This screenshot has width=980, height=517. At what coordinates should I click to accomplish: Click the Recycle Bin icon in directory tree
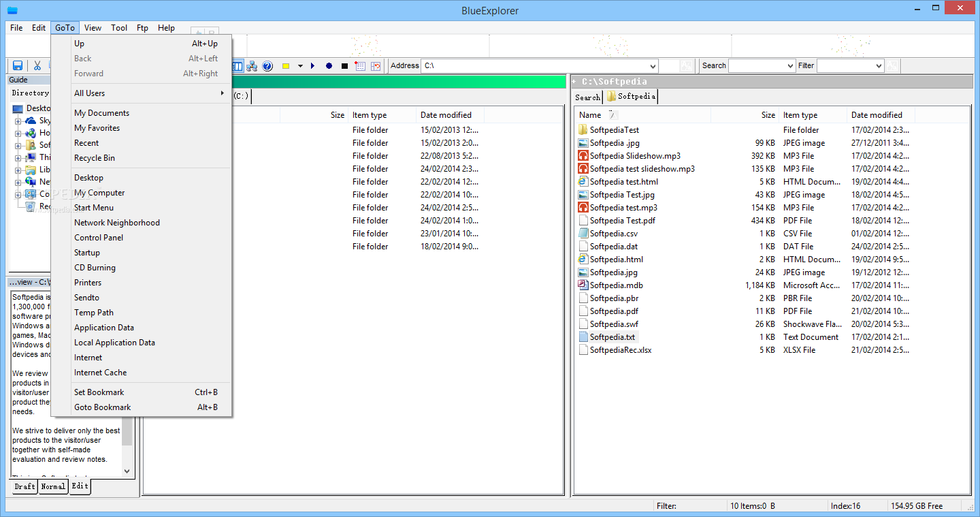click(x=31, y=206)
